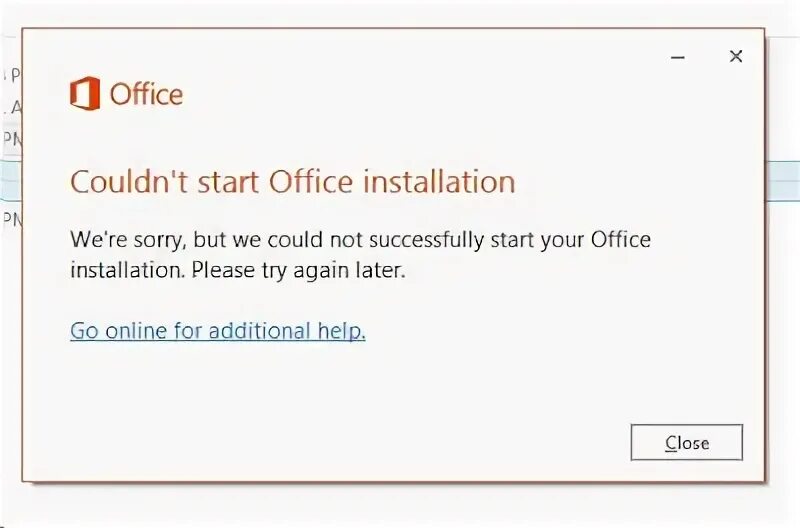Image resolution: width=800 pixels, height=528 pixels.
Task: Select the highlighted blue row right of the dialog
Action: [x=783, y=181]
